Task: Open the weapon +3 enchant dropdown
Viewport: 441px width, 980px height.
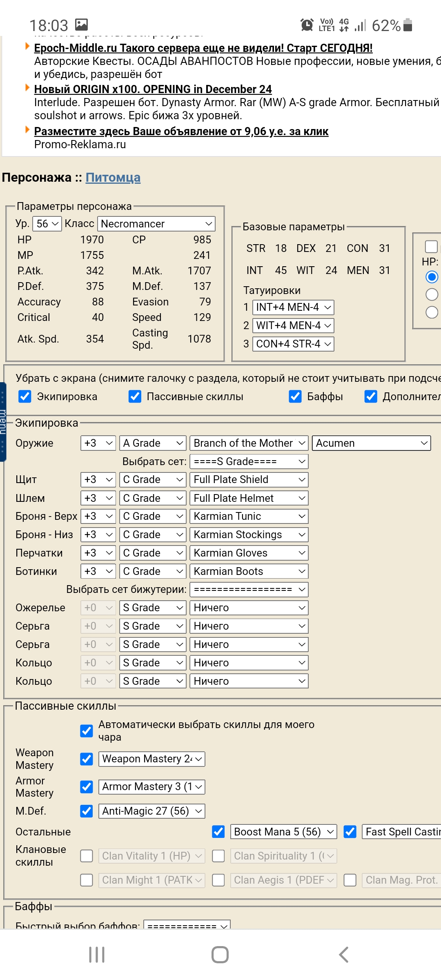Action: [98, 443]
